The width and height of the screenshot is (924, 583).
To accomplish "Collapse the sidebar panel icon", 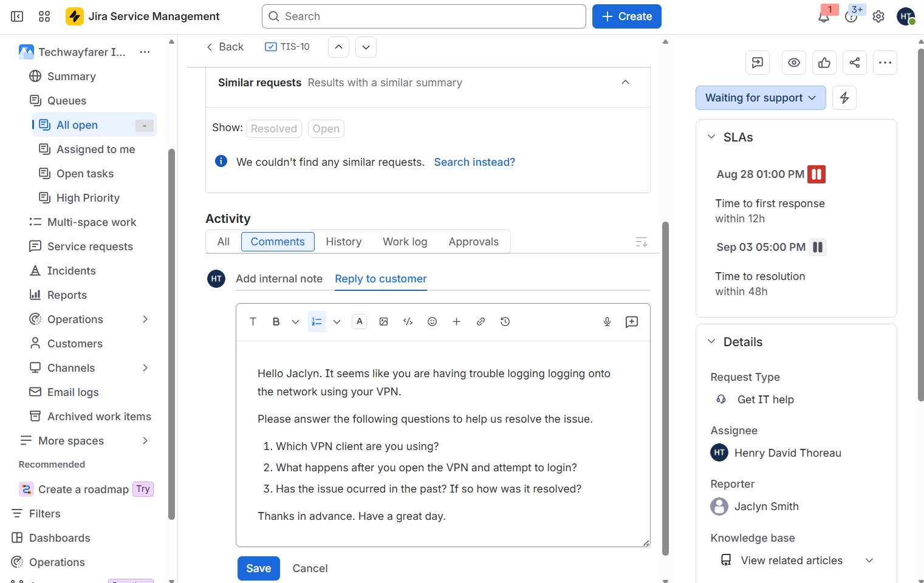I will click(x=17, y=16).
